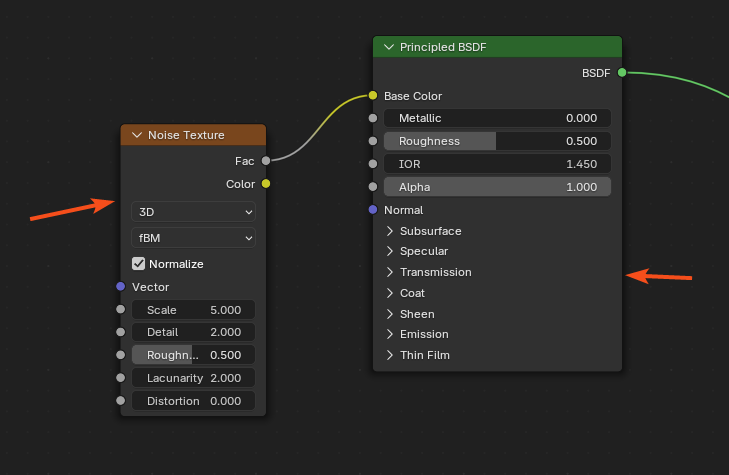Expand the Subsurface panel

pyautogui.click(x=390, y=231)
